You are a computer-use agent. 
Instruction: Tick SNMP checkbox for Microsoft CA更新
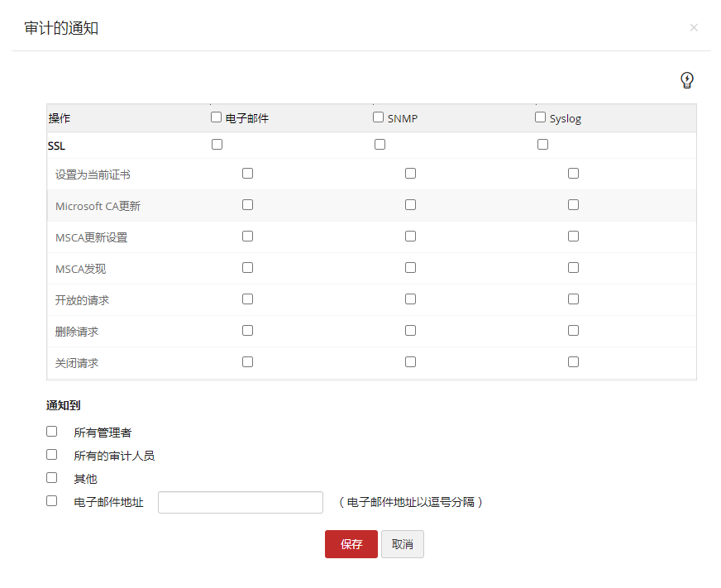tap(411, 205)
